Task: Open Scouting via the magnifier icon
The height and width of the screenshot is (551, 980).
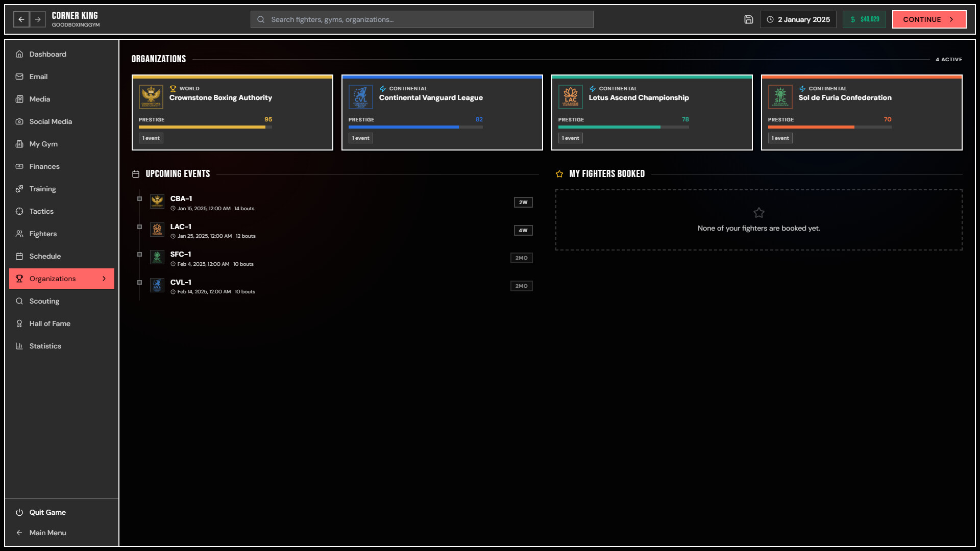Action: [x=19, y=301]
